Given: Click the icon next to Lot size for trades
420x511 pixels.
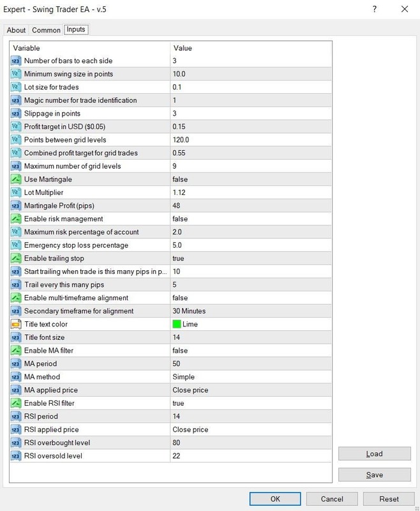Looking at the screenshot, I should tap(15, 87).
